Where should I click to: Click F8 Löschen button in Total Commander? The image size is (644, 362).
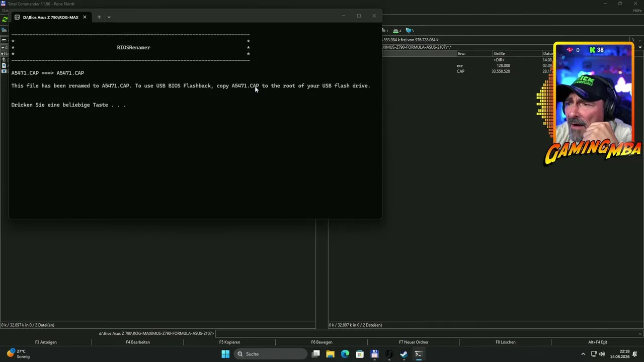tap(505, 342)
